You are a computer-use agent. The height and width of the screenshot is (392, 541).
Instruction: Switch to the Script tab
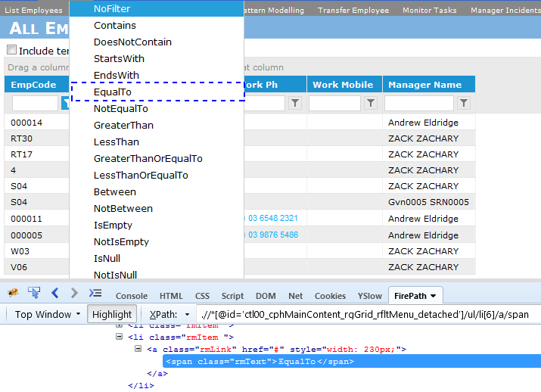[x=232, y=296]
